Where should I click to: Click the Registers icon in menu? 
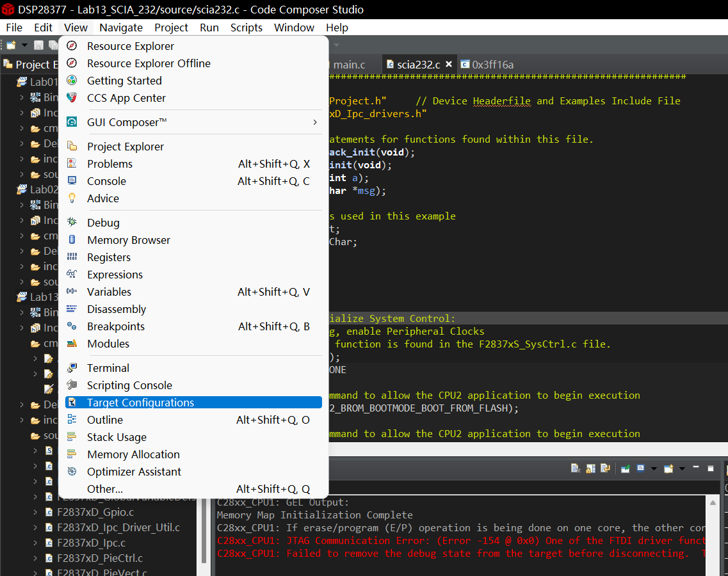tap(72, 257)
